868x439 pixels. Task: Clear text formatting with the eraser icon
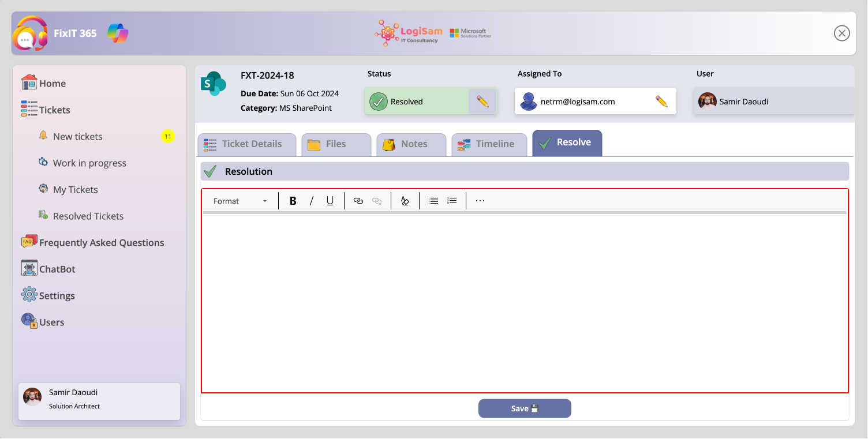point(405,201)
